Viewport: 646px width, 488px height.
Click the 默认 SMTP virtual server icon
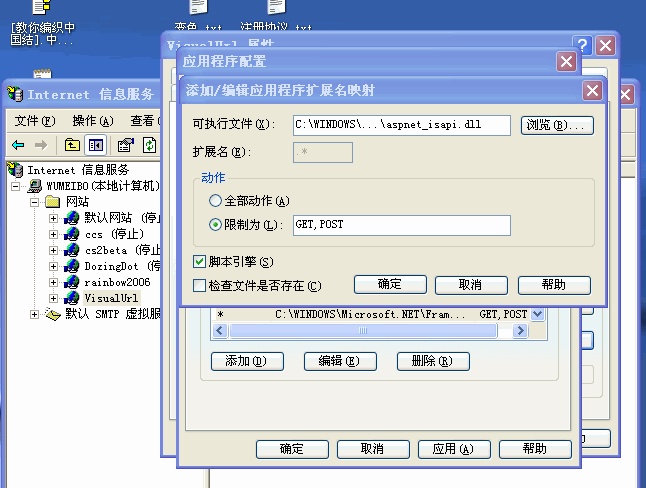[x=53, y=314]
